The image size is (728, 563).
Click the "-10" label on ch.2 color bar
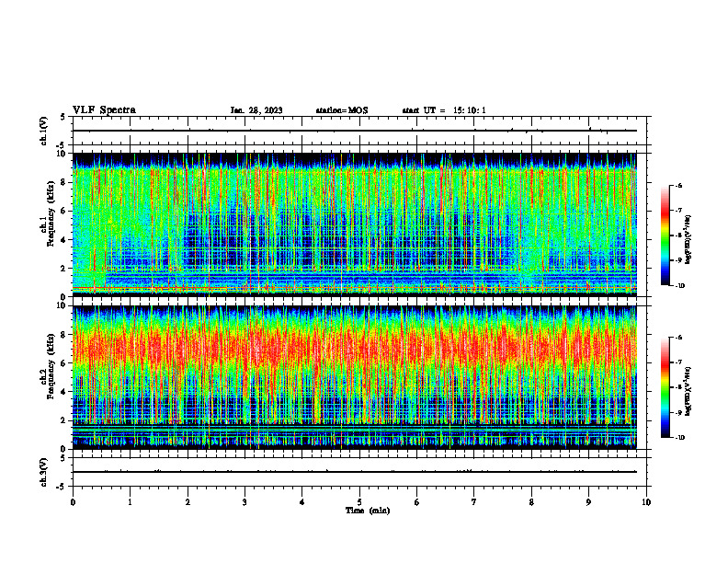tap(679, 438)
